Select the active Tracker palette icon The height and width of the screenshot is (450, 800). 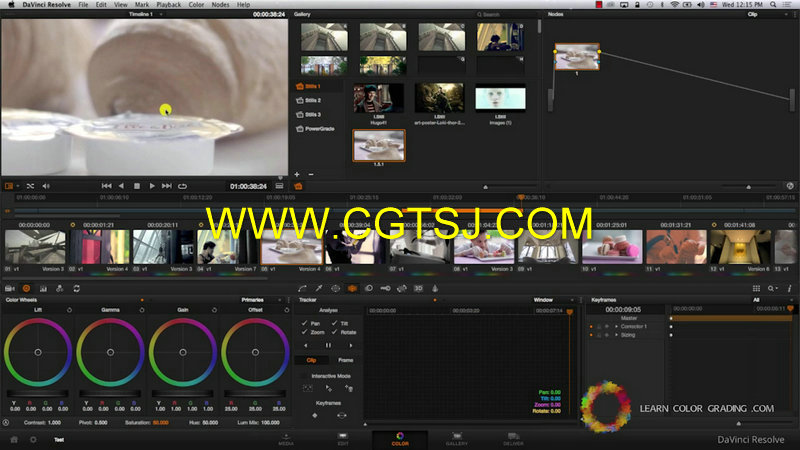[x=352, y=288]
